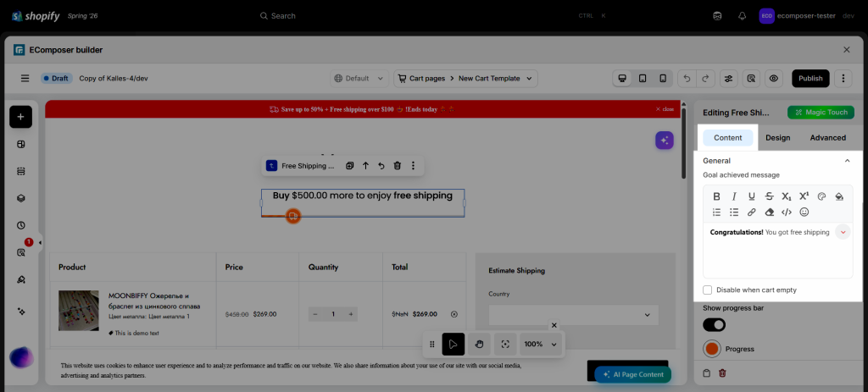Switch to mobile device preview

pyautogui.click(x=662, y=79)
